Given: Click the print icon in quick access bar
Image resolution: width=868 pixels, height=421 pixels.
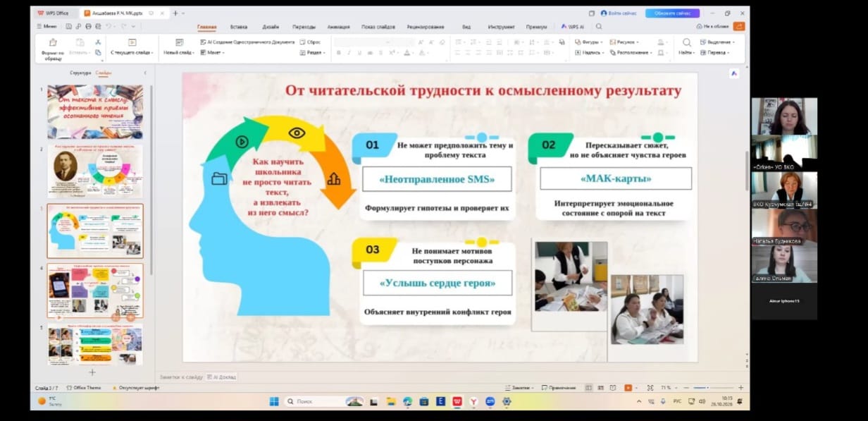Looking at the screenshot, I should pyautogui.click(x=89, y=26).
